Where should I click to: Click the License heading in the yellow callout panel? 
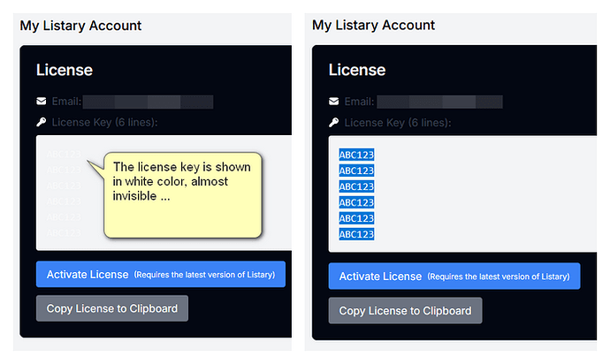click(64, 70)
